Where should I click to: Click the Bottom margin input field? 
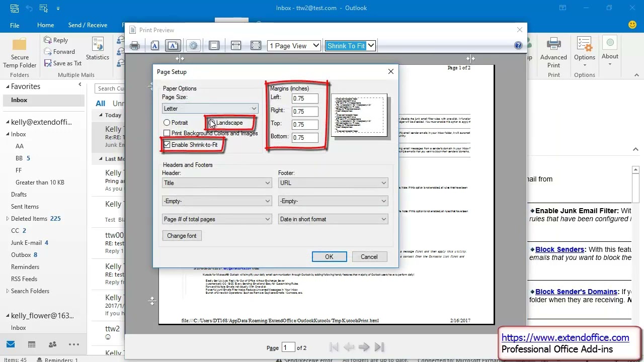[x=305, y=138]
